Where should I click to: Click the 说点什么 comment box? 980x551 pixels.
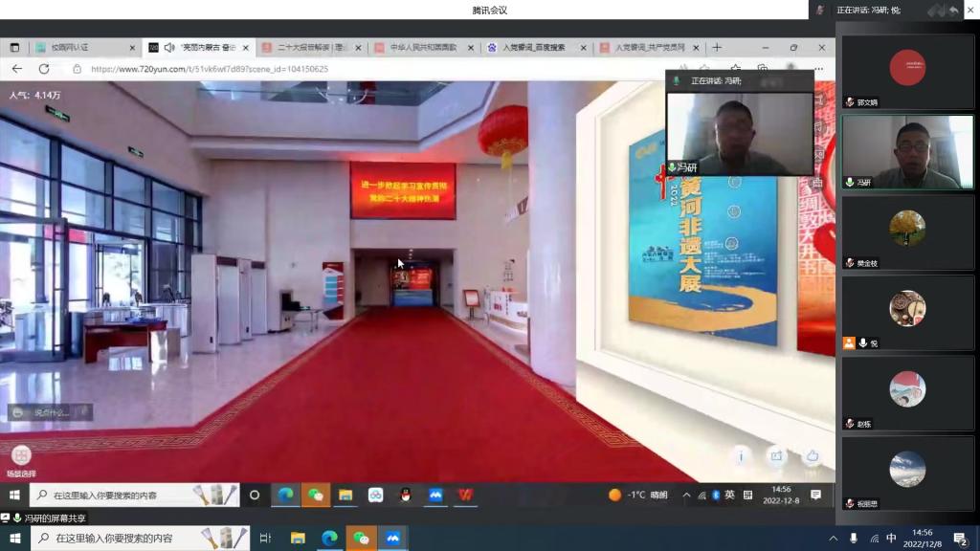(50, 412)
